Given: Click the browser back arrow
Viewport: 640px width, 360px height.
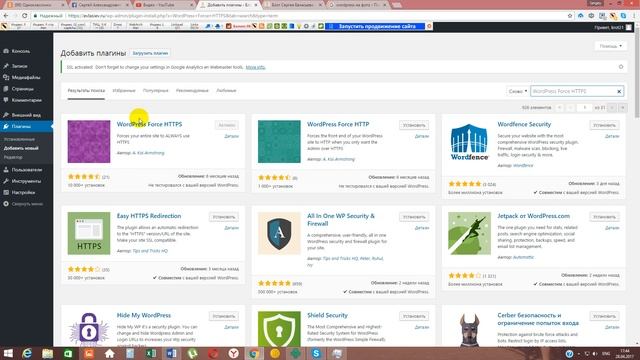Looking at the screenshot, I should coord(6,16).
